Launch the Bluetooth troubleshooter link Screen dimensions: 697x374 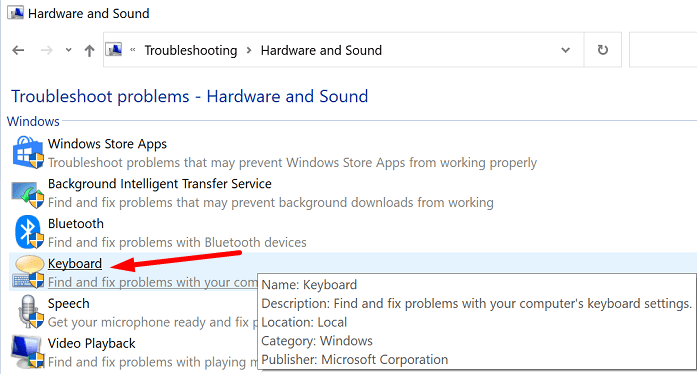pyautogui.click(x=76, y=223)
